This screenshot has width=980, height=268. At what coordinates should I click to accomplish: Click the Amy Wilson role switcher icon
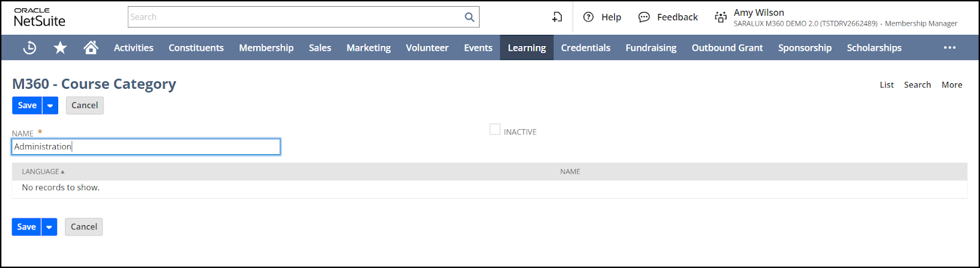pyautogui.click(x=721, y=17)
